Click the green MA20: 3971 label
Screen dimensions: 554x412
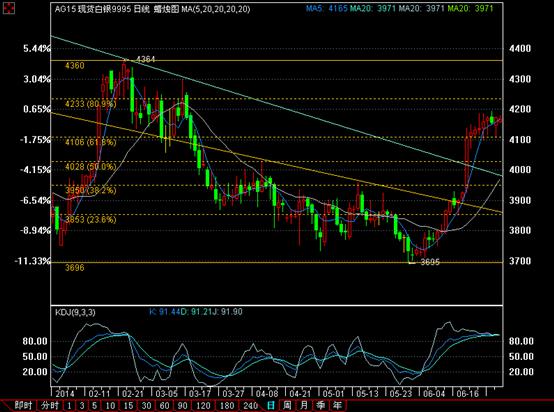tap(470, 8)
